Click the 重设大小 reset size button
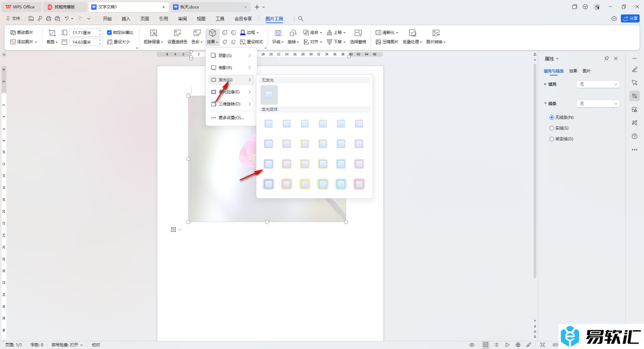This screenshot has width=644, height=349. coord(118,42)
